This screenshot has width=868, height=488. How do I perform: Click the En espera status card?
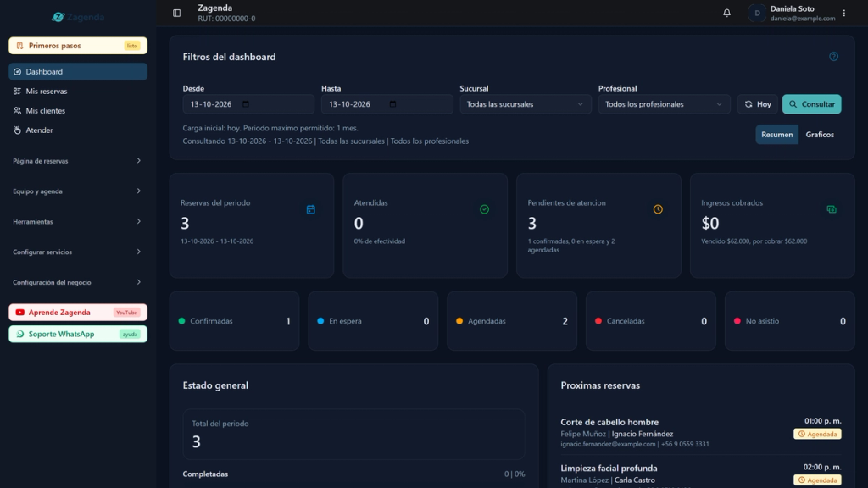pos(373,321)
